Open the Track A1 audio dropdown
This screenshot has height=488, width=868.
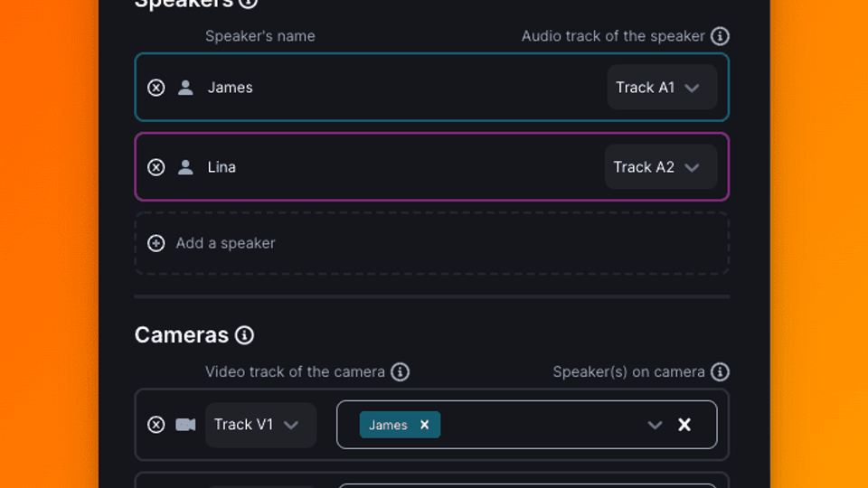(662, 88)
